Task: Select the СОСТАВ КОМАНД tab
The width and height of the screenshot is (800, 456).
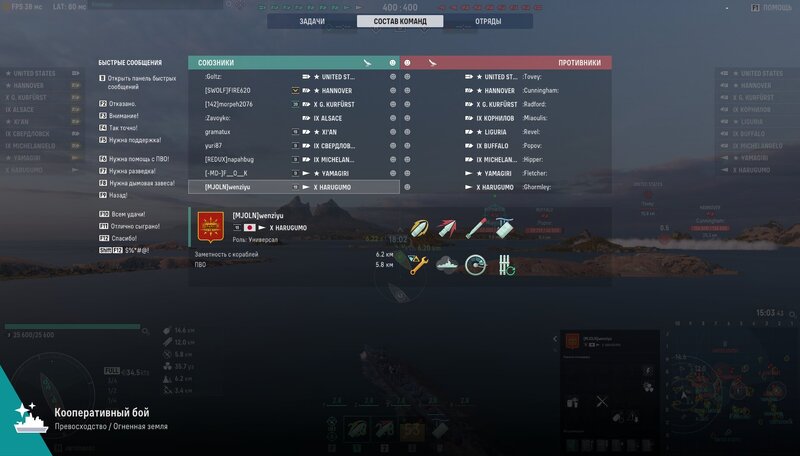Action: pos(400,21)
